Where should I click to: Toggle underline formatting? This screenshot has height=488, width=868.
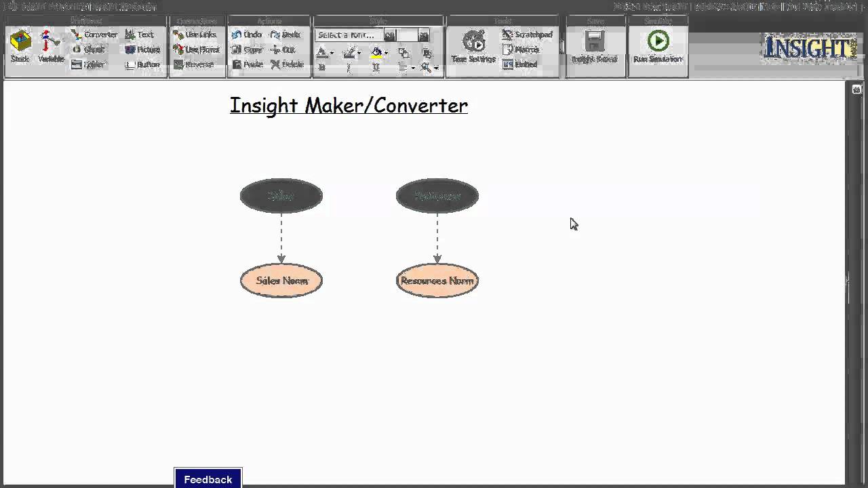pyautogui.click(x=376, y=67)
